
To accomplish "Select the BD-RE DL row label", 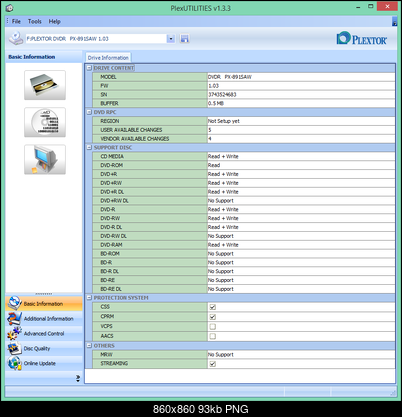I will point(111,289).
